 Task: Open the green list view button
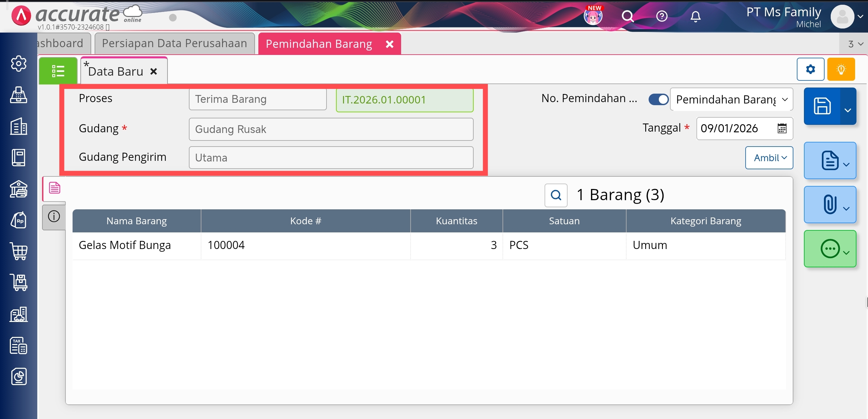(58, 71)
